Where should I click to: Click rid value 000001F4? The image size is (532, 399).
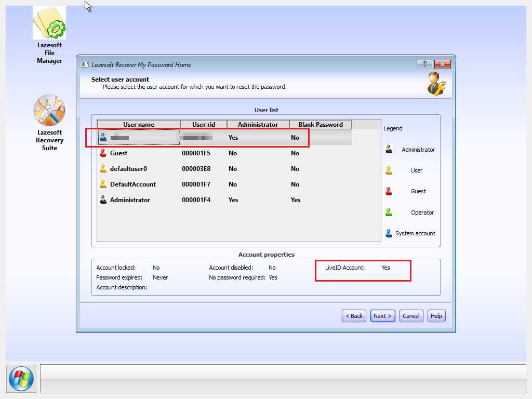(196, 200)
